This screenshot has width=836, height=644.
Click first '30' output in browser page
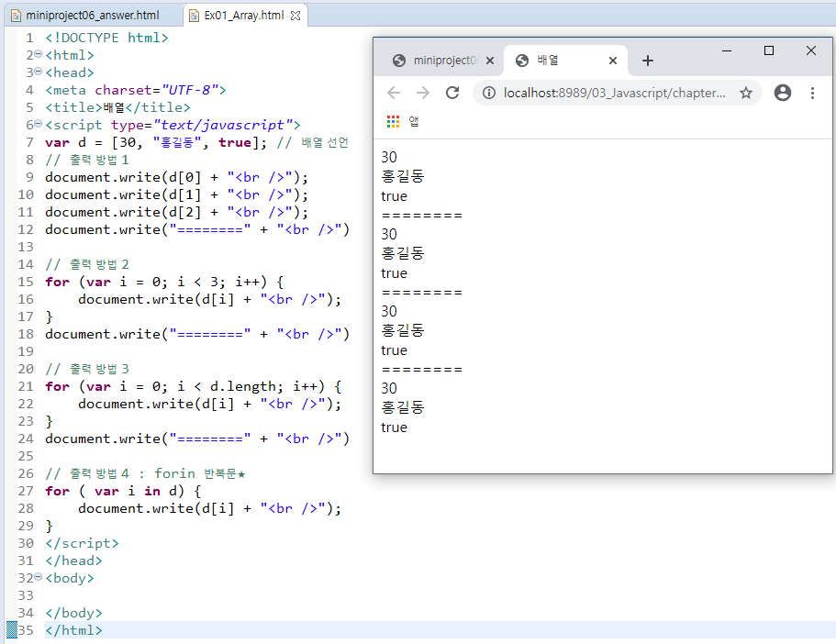tap(389, 157)
